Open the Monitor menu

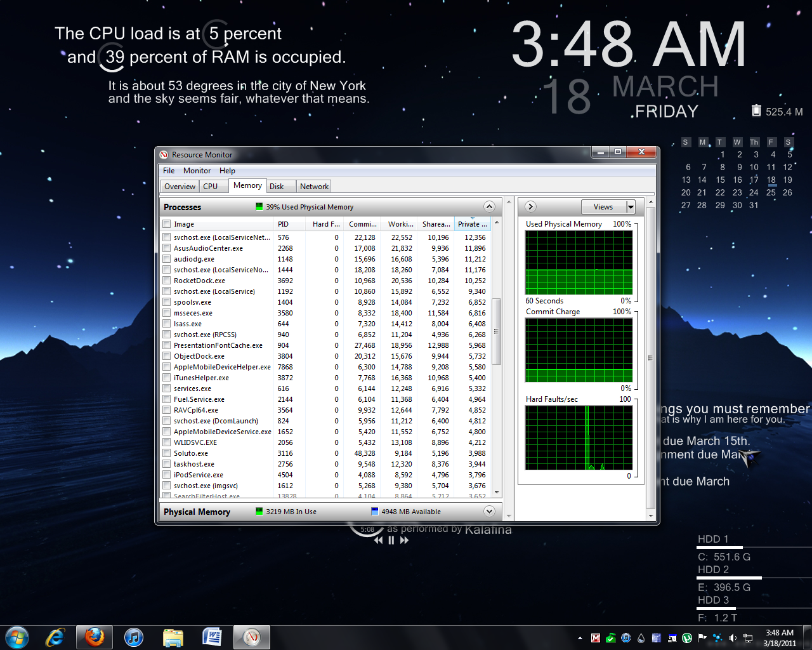[197, 171]
